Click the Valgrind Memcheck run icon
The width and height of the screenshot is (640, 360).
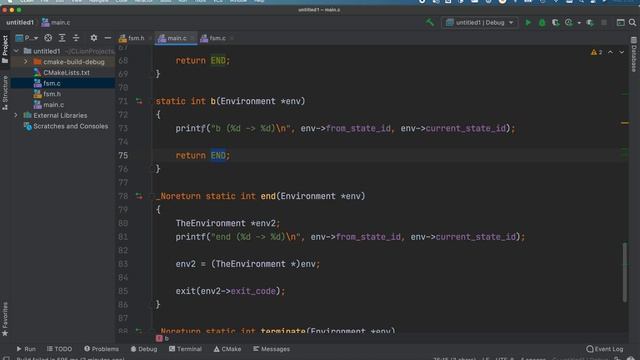coord(590,23)
